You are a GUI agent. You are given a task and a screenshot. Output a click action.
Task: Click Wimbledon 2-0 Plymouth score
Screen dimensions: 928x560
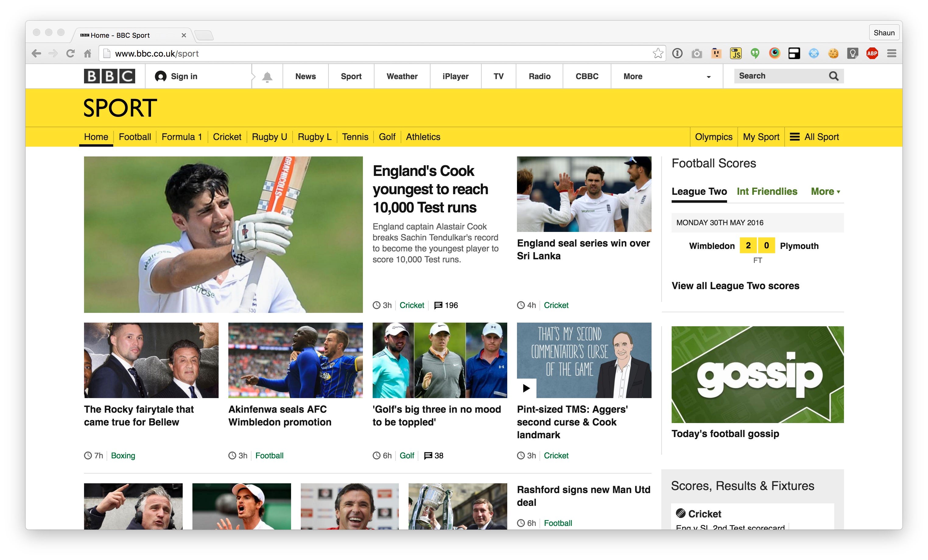pyautogui.click(x=757, y=246)
